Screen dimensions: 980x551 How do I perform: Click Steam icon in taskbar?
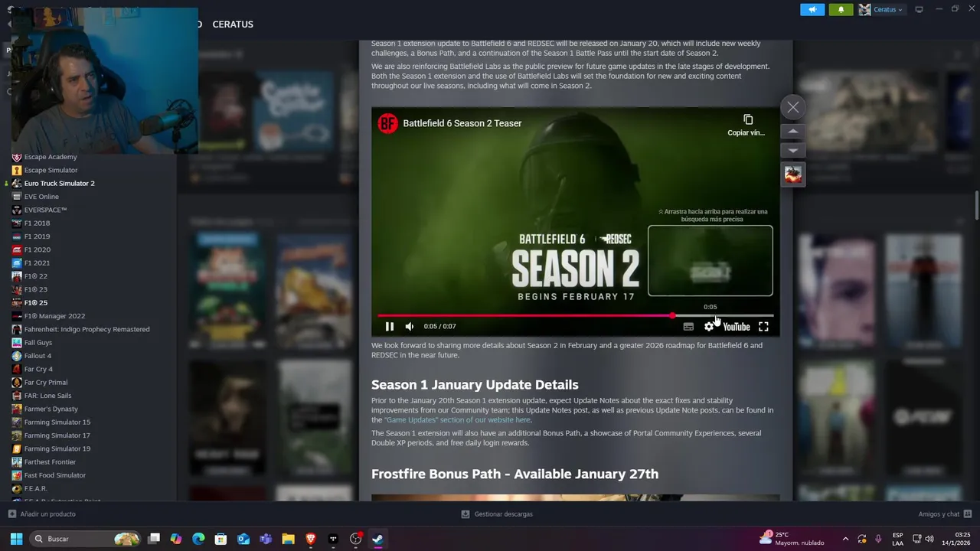tap(377, 539)
